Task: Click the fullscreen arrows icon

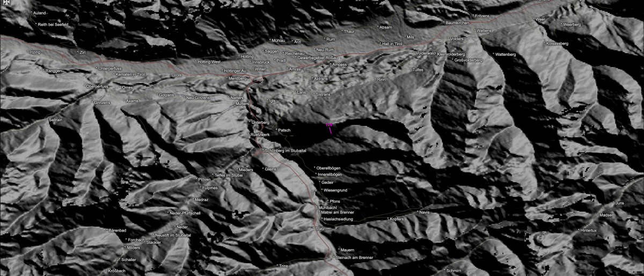Action: pyautogui.click(x=3, y=3)
